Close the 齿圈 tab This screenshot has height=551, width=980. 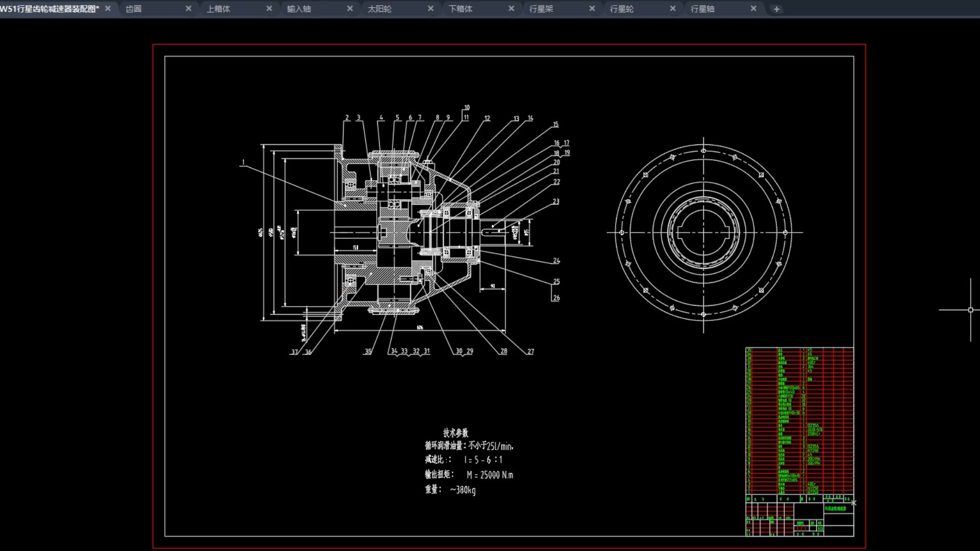[x=188, y=9]
